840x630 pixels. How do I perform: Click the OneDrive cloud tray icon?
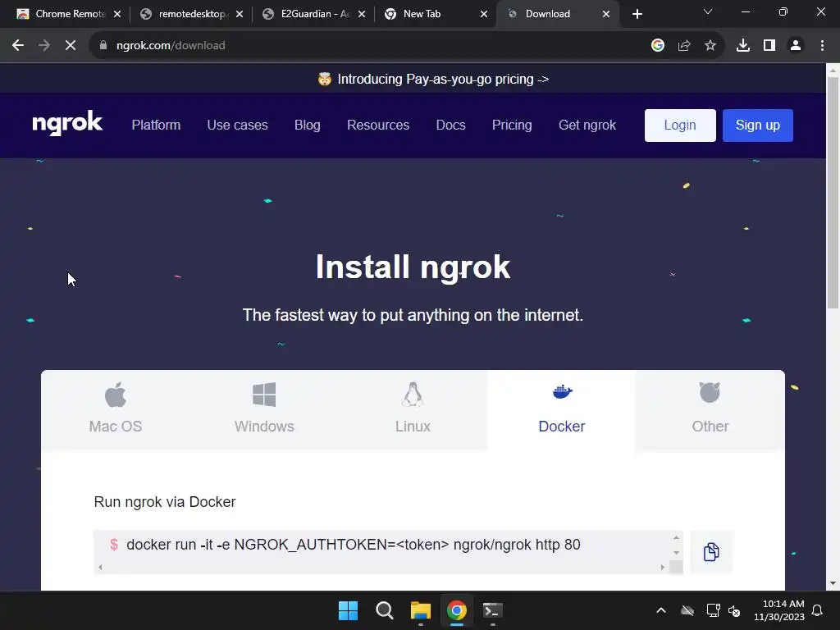687,610
